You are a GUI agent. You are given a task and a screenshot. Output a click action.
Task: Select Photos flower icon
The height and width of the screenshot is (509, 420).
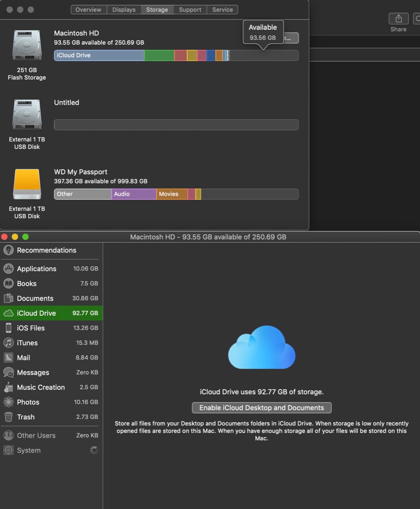[x=8, y=402]
